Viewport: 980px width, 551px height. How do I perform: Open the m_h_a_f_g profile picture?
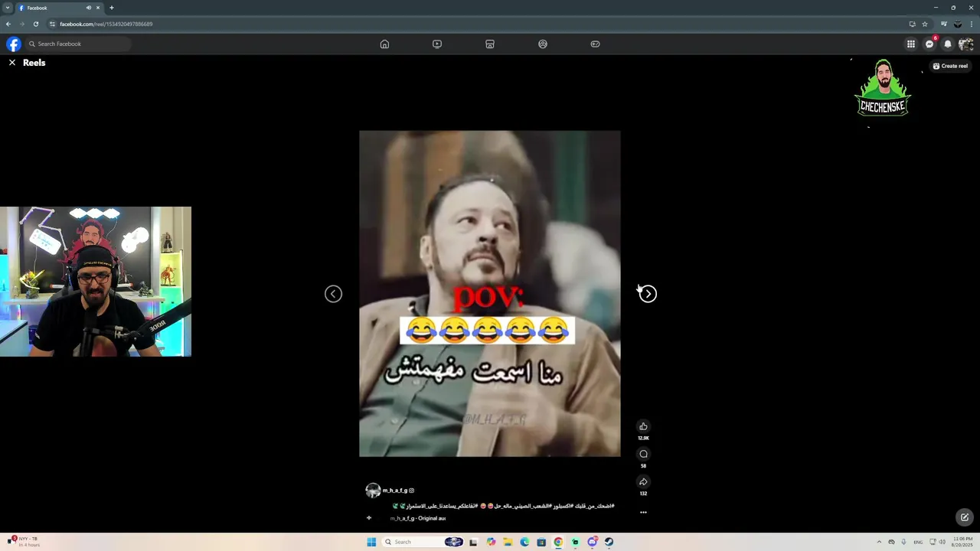click(373, 491)
